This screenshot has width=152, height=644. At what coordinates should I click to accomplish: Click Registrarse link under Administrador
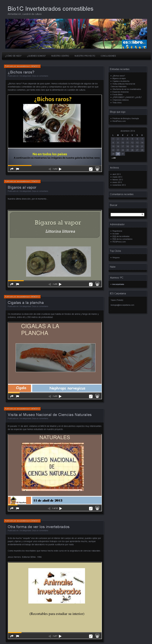click(117, 231)
